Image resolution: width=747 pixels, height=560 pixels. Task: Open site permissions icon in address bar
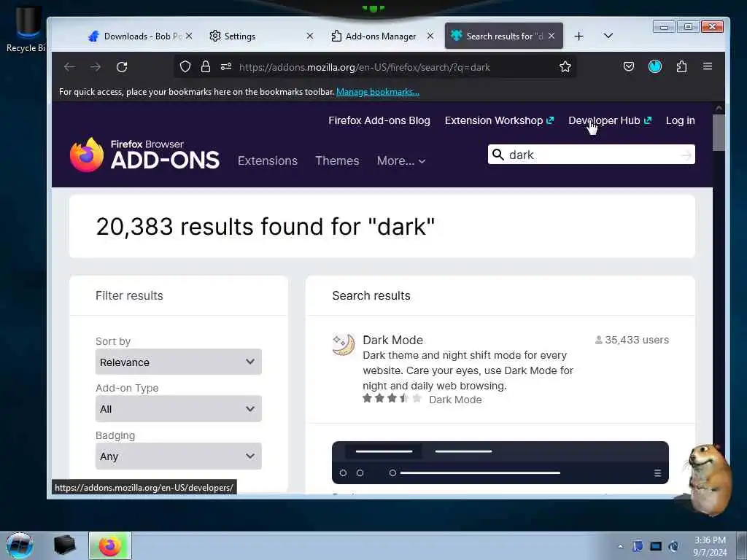pos(226,66)
